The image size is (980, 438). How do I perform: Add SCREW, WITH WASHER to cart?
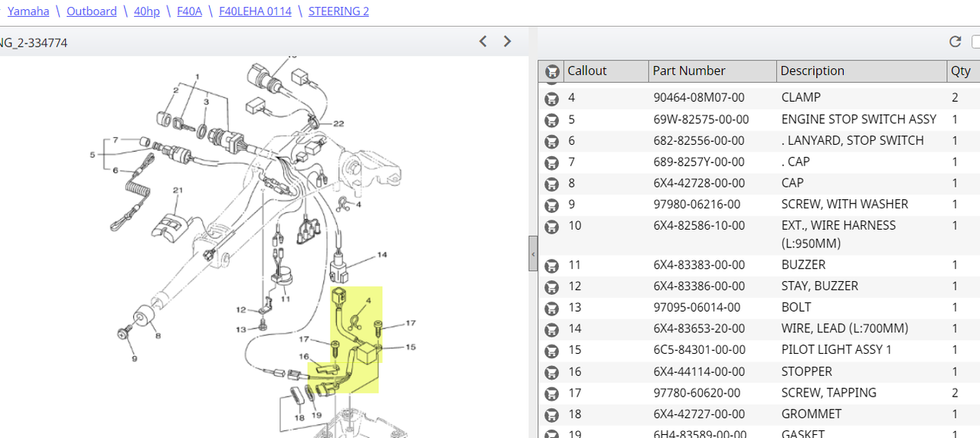coord(551,204)
